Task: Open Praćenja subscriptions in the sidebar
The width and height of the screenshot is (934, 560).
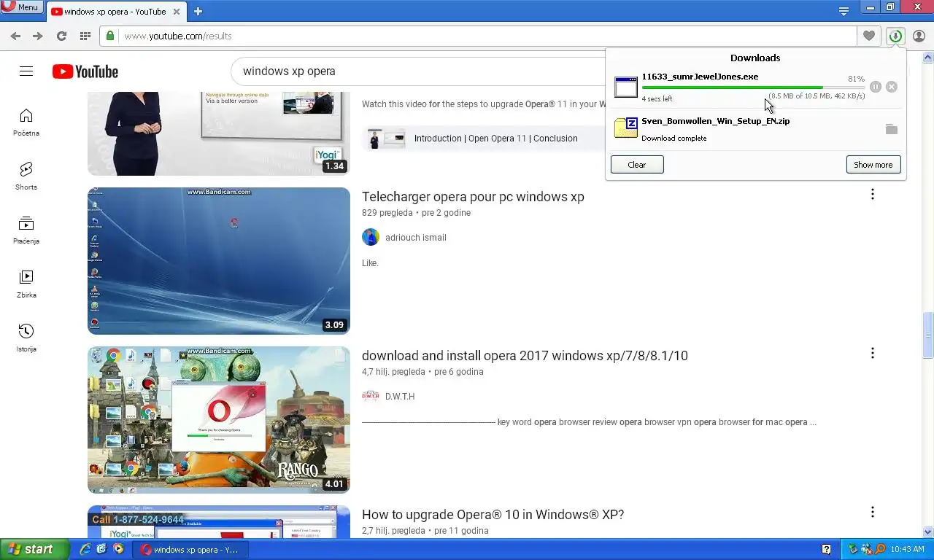Action: point(26,230)
